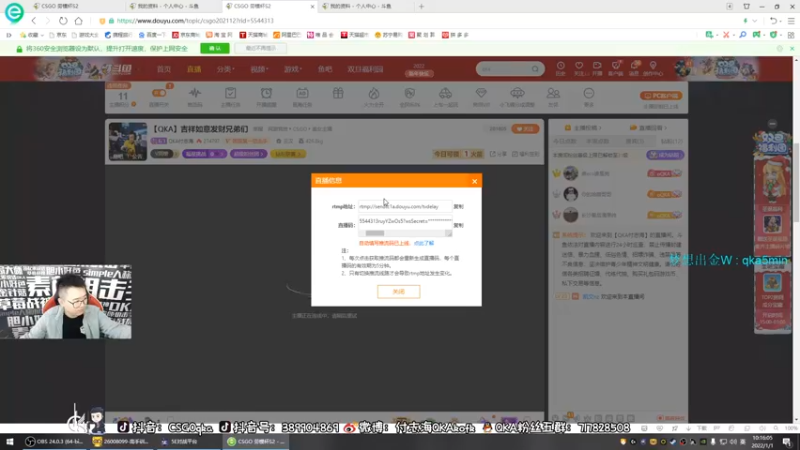Open the UFO icon in streamer toolbar
This screenshot has height=450, width=800.
tap(517, 93)
